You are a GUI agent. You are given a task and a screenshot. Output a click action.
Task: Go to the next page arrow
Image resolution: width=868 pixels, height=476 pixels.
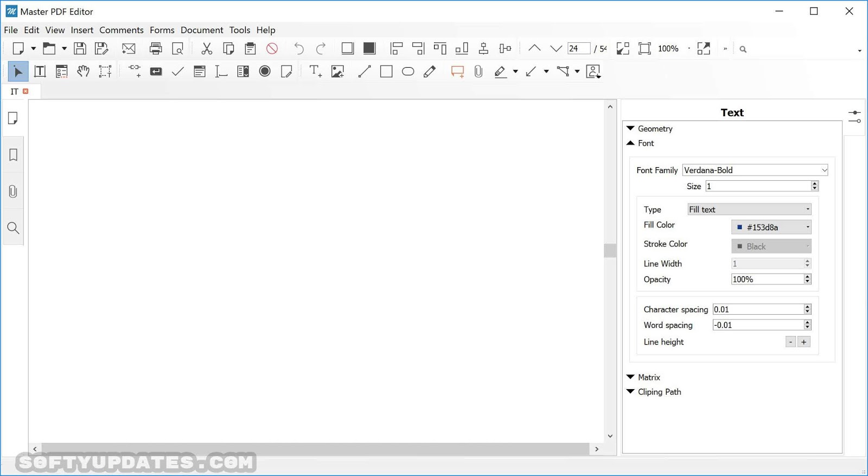pos(556,48)
